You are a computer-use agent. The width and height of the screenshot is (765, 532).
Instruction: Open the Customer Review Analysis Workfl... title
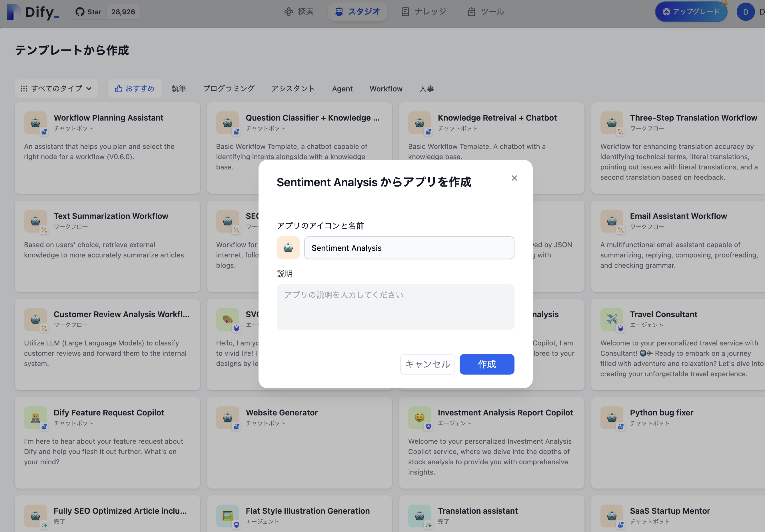click(x=122, y=314)
